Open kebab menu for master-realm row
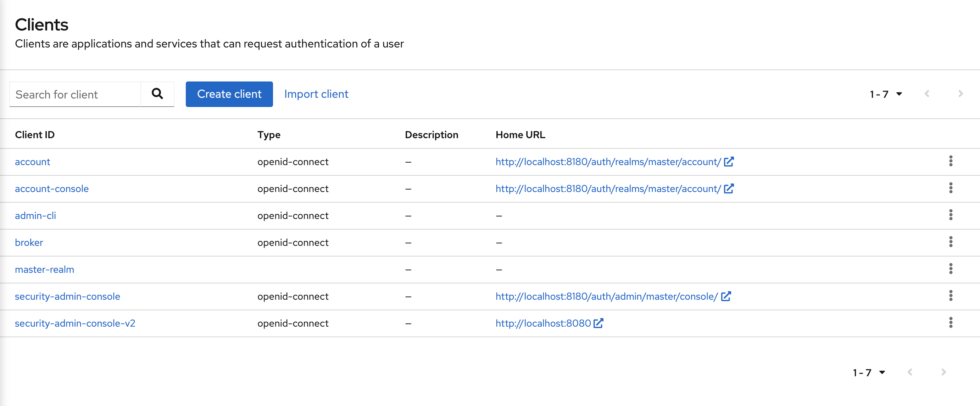 (x=950, y=269)
